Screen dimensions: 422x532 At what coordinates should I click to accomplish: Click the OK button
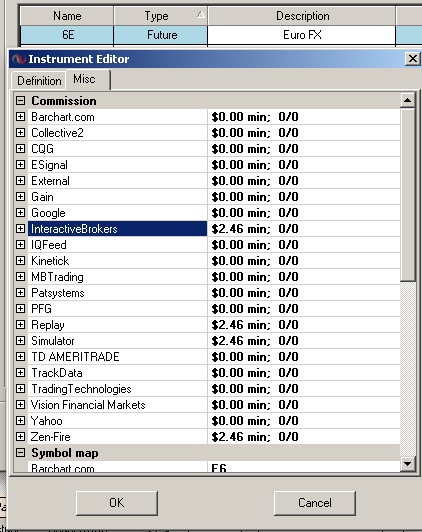click(117, 503)
